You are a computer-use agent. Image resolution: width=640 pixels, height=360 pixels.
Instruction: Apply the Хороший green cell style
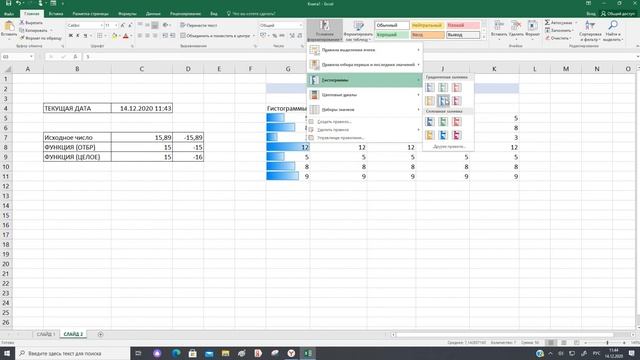pos(392,35)
